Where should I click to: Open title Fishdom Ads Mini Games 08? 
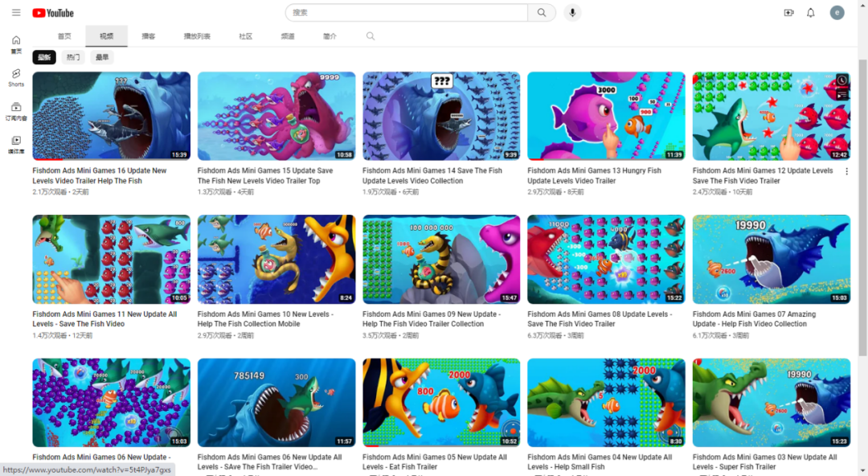pyautogui.click(x=600, y=318)
